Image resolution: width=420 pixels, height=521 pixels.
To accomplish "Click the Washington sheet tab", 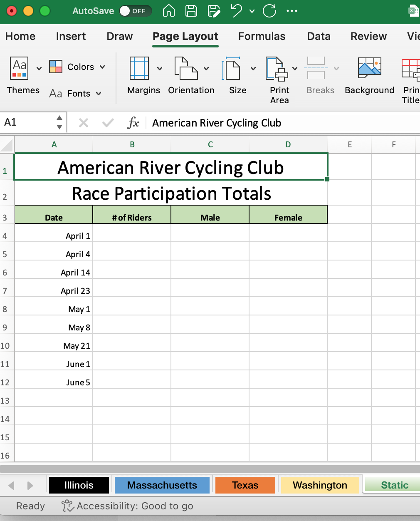I will coord(320,485).
